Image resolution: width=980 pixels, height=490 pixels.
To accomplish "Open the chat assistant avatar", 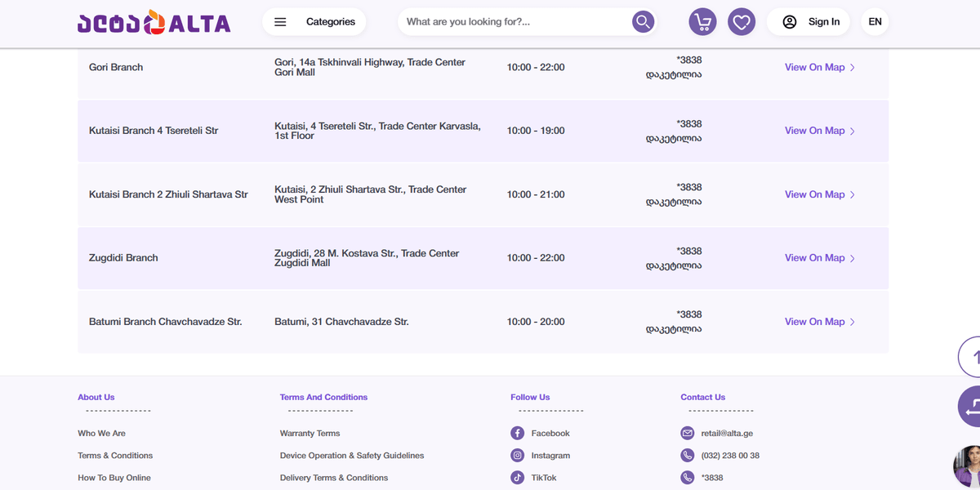I will coord(967,468).
